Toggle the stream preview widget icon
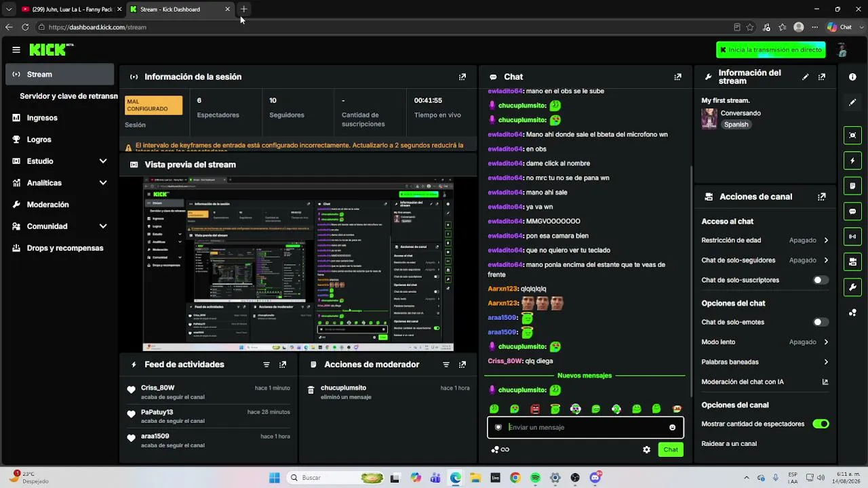The width and height of the screenshot is (868, 488). click(x=852, y=135)
